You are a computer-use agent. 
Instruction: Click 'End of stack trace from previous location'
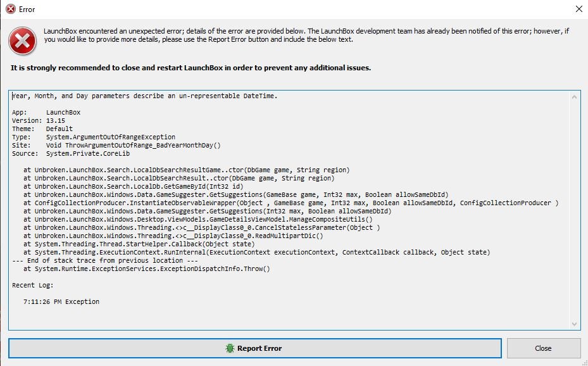pyautogui.click(x=105, y=261)
